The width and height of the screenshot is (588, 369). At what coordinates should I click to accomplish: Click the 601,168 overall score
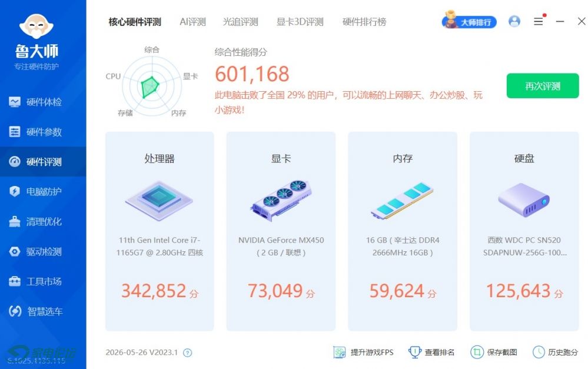click(252, 74)
